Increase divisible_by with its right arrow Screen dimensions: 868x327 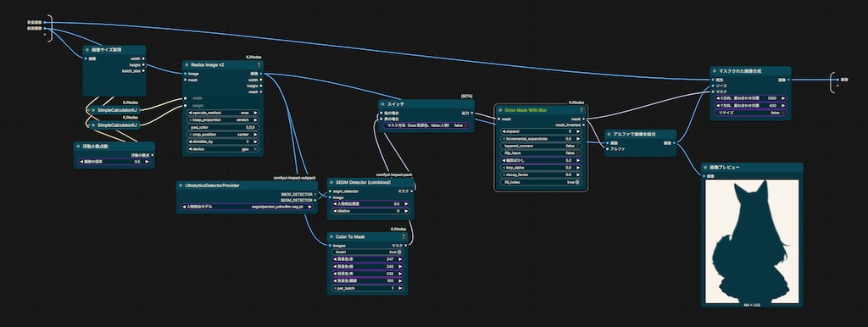[257, 141]
